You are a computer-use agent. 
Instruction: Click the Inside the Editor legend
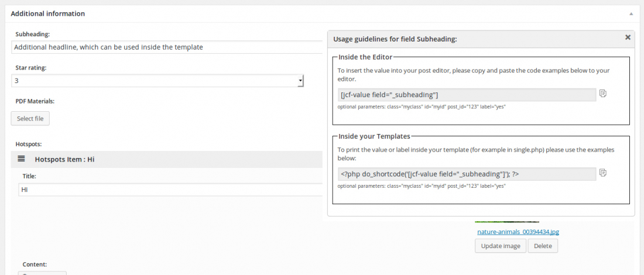365,57
